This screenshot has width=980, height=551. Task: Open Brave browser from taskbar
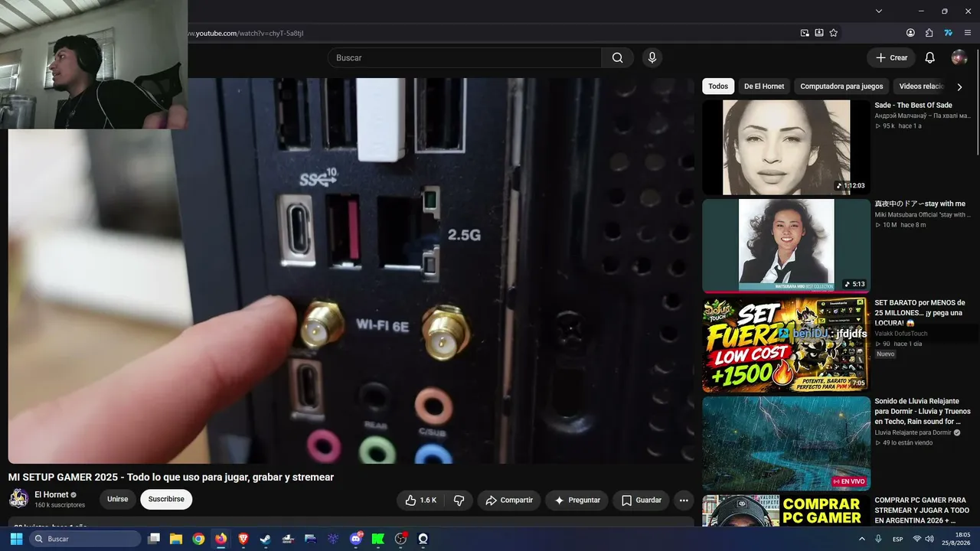[x=243, y=539]
